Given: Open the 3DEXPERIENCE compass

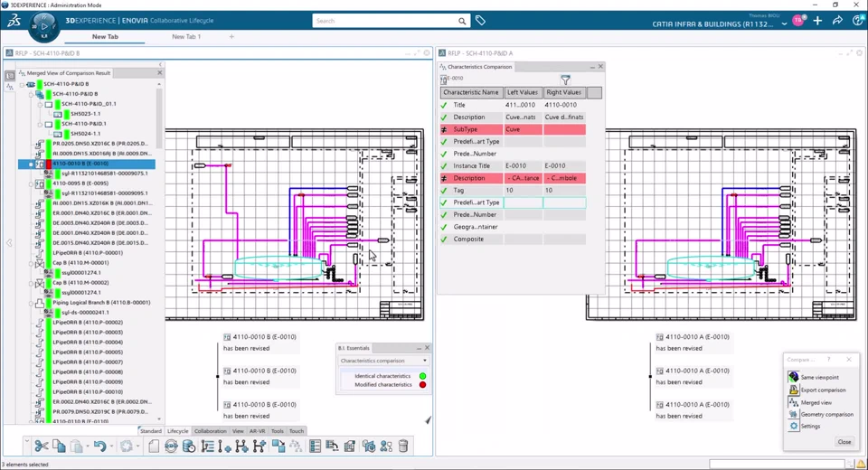Looking at the screenshot, I should pyautogui.click(x=44, y=25).
